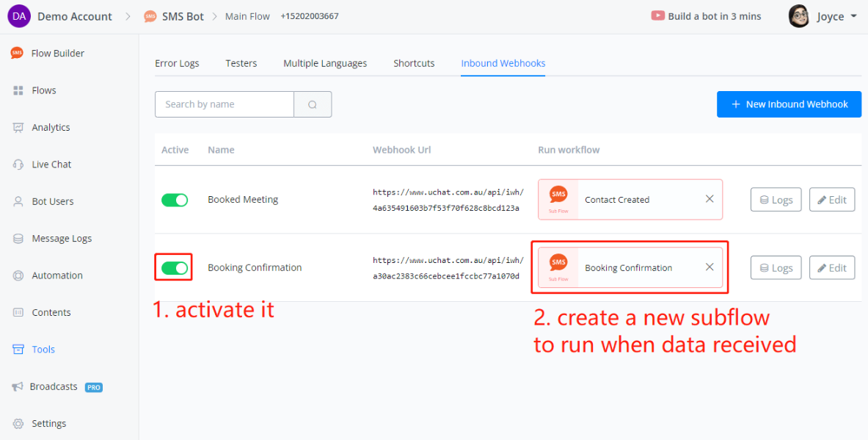Click the search magnifier button
This screenshot has width=868, height=440.
(313, 104)
